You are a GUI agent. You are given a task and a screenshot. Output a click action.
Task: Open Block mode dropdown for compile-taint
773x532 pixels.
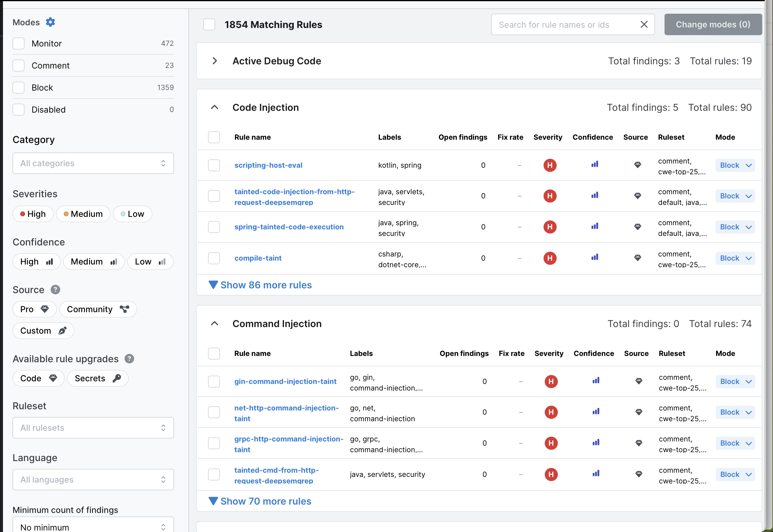point(735,258)
